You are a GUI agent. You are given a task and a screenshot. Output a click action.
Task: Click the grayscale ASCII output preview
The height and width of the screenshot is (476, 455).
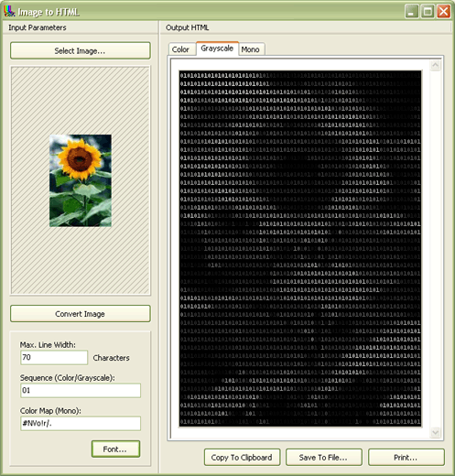point(300,248)
